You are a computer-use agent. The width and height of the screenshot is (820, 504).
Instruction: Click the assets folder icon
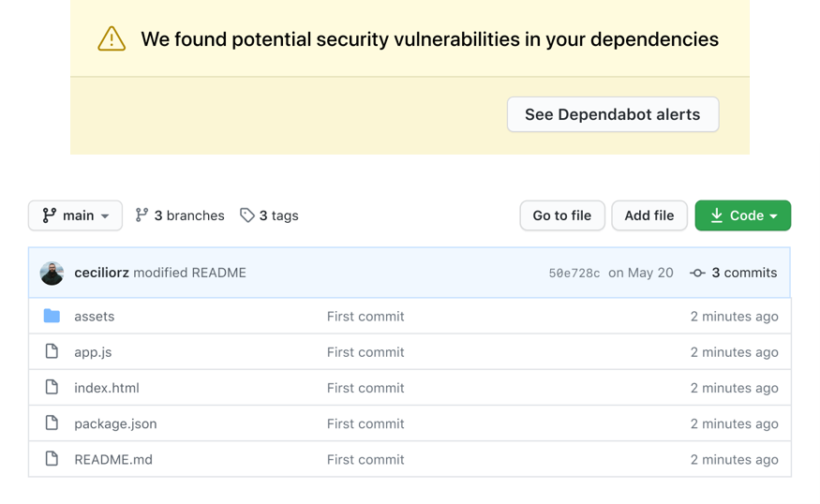tap(52, 316)
